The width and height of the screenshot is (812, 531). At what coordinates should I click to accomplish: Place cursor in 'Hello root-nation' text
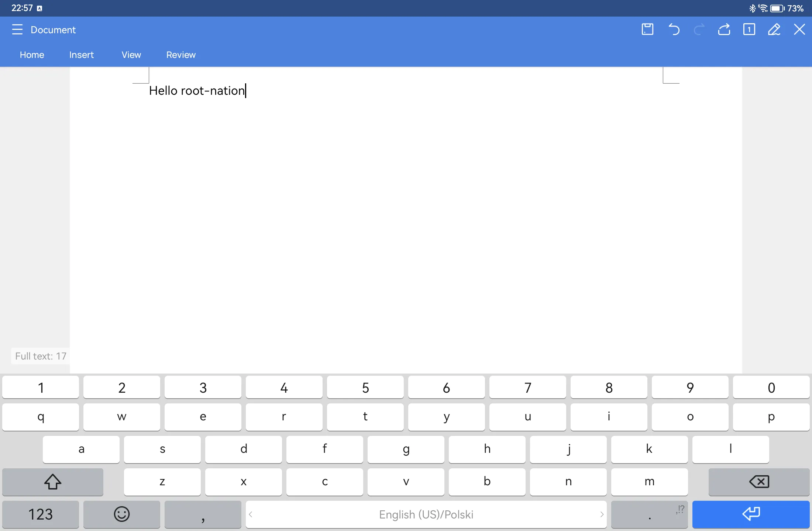197,91
